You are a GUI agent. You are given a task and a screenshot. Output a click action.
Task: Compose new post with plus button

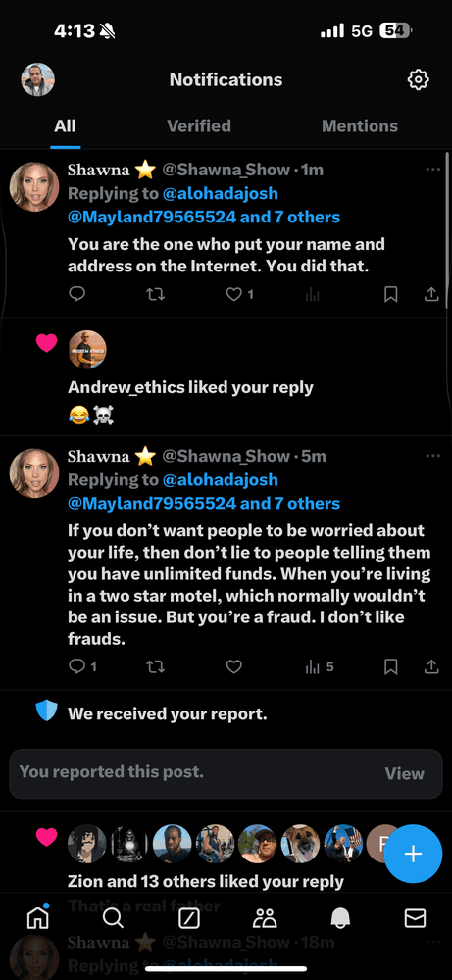pos(413,855)
